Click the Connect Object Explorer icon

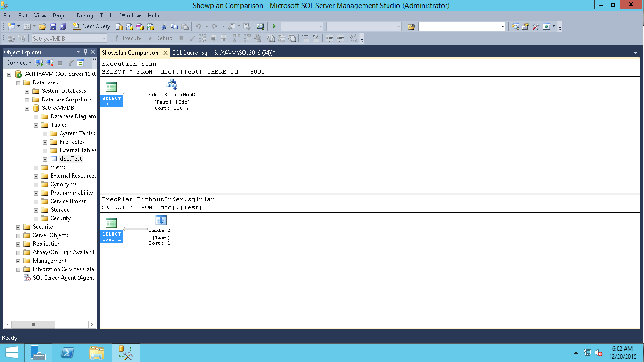pyautogui.click(x=40, y=63)
